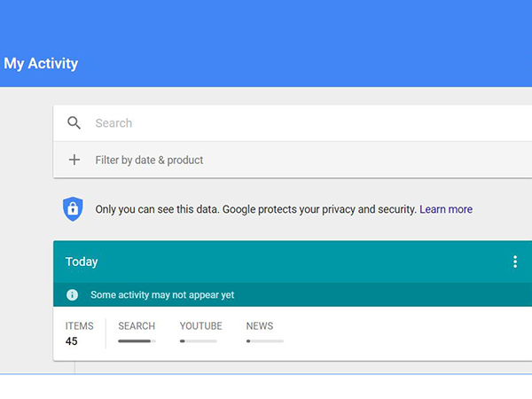Image resolution: width=532 pixels, height=399 pixels.
Task: Click the YOUTUBE usage bar
Action: tap(198, 340)
